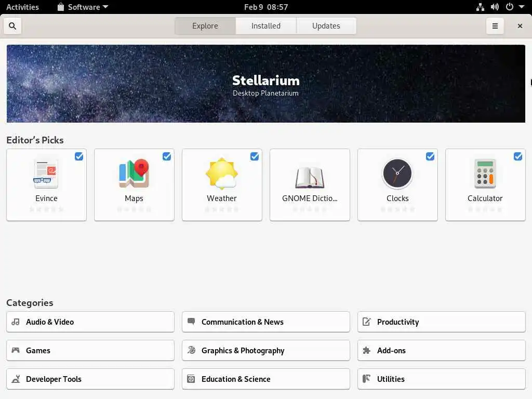Open the Graphics & Photography category
The width and height of the screenshot is (532, 399).
click(x=265, y=350)
